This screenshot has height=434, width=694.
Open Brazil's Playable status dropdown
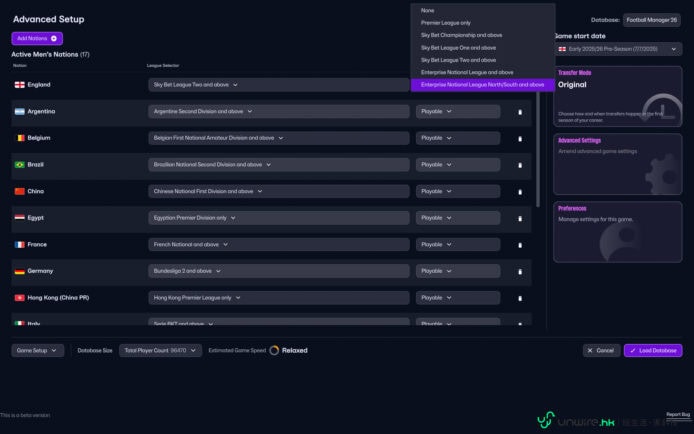pos(458,165)
